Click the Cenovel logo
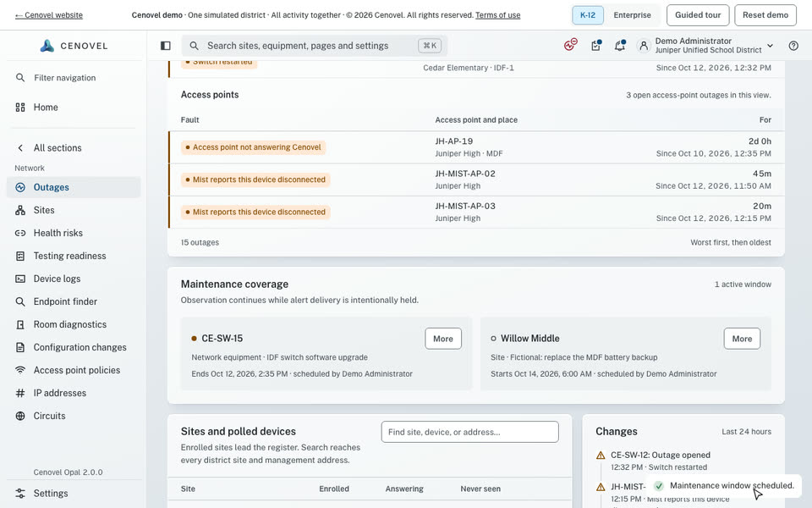This screenshot has height=508, width=812. [74, 46]
